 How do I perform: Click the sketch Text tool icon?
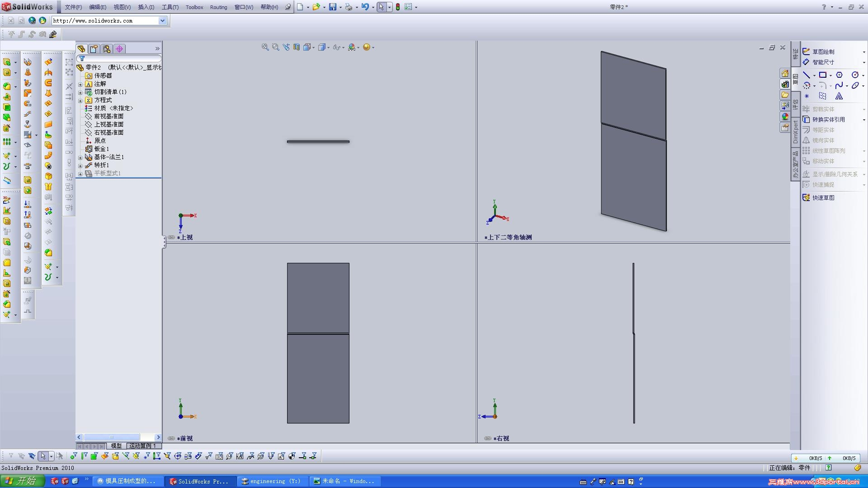(x=839, y=96)
